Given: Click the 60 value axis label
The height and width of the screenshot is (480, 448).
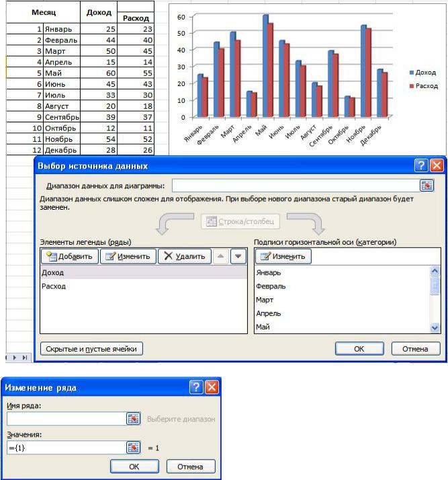Looking at the screenshot, I should pos(181,17).
